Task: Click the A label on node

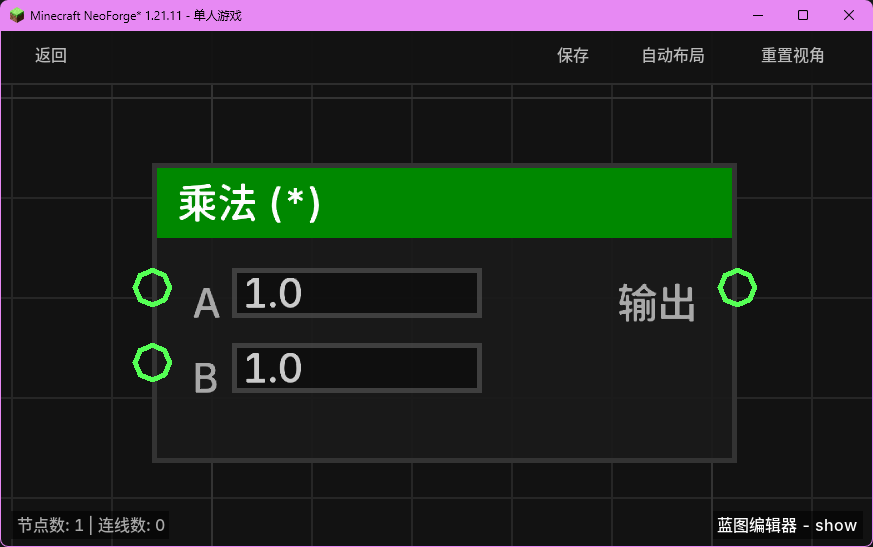Action: [x=206, y=304]
